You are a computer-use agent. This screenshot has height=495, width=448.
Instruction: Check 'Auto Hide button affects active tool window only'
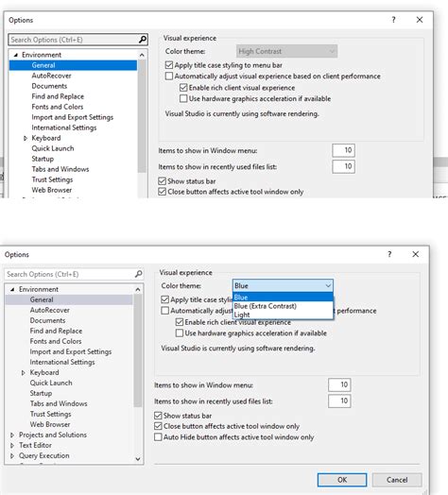[158, 437]
